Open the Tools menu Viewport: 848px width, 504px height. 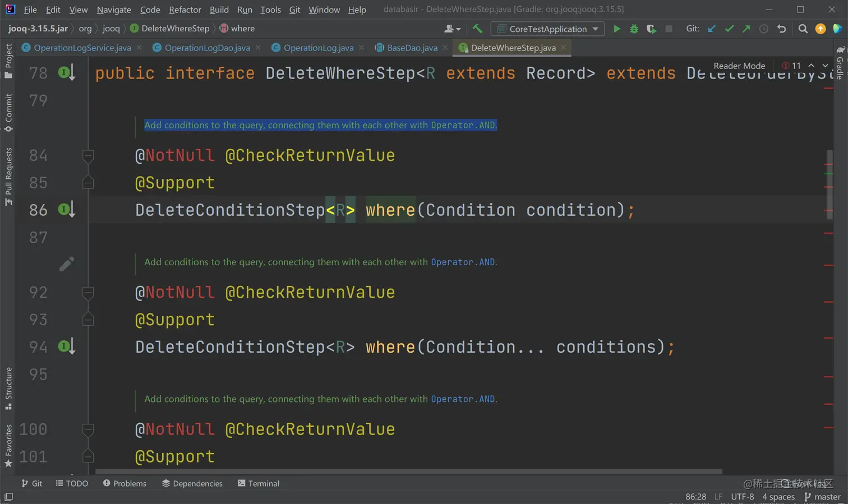270,10
